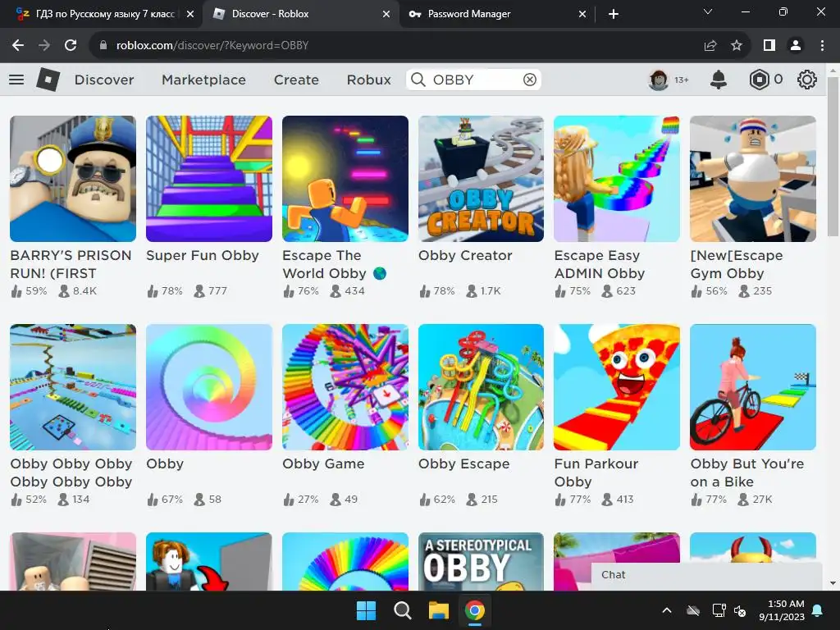840x630 pixels.
Task: Open the spiral Obby game thumbnail
Action: (x=209, y=387)
